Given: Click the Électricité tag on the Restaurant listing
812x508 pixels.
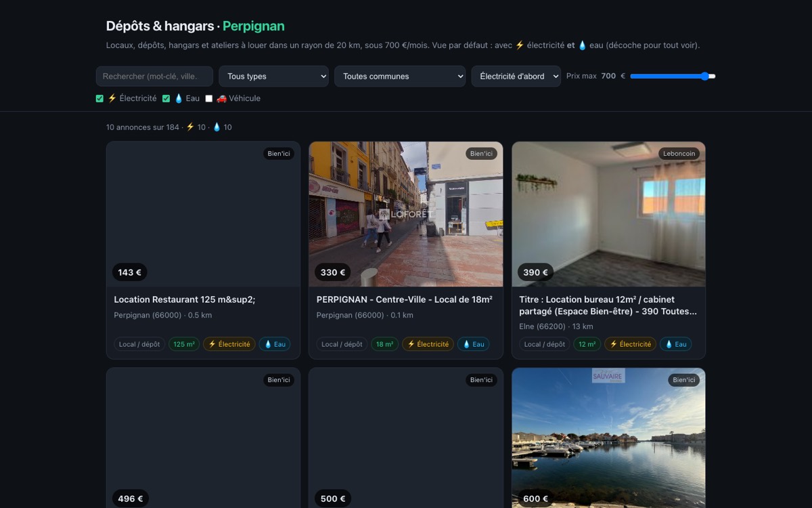Looking at the screenshot, I should coord(229,344).
